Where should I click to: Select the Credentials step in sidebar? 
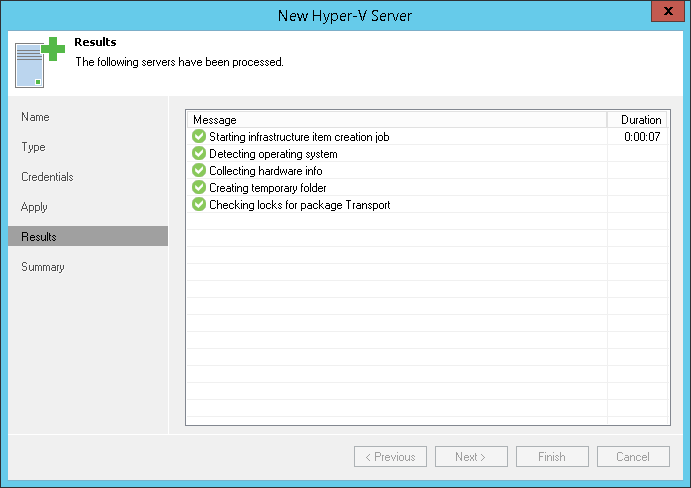47,177
